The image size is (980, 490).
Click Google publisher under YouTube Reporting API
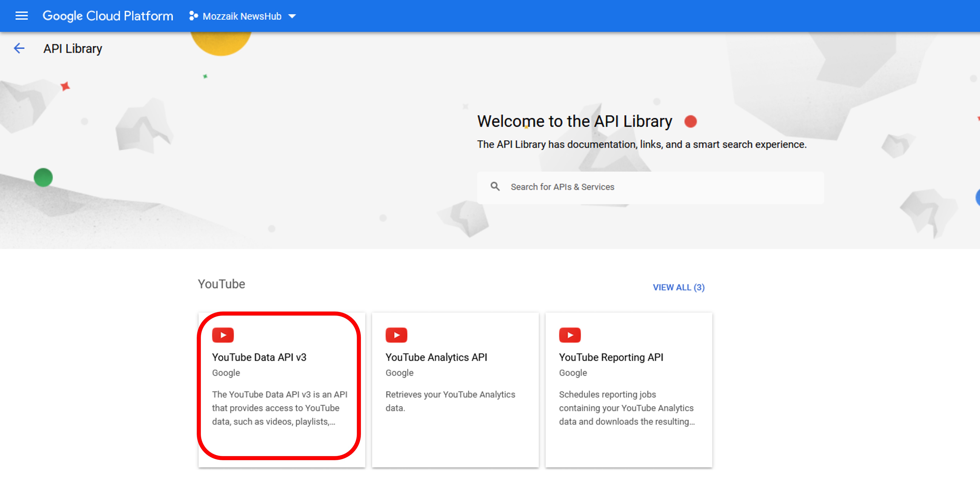click(573, 373)
